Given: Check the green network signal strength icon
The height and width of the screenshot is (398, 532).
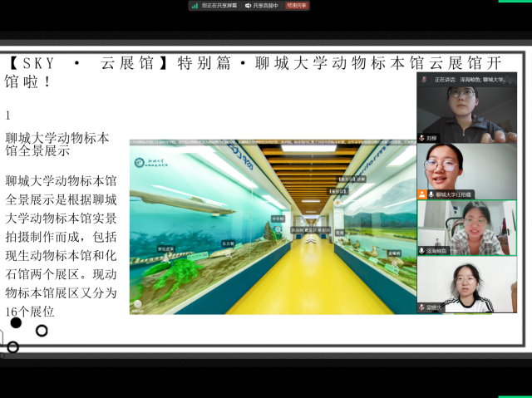Looking at the screenshot, I should 195,6.
